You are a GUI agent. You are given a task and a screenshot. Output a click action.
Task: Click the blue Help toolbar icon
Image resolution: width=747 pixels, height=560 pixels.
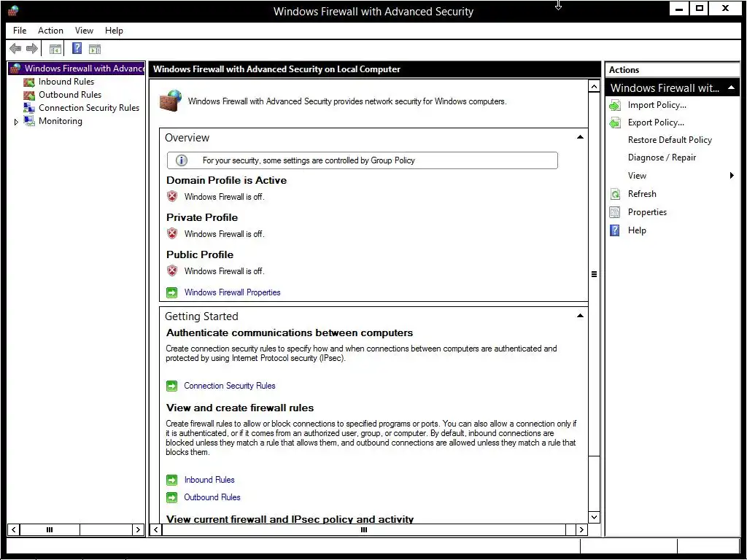tap(77, 48)
